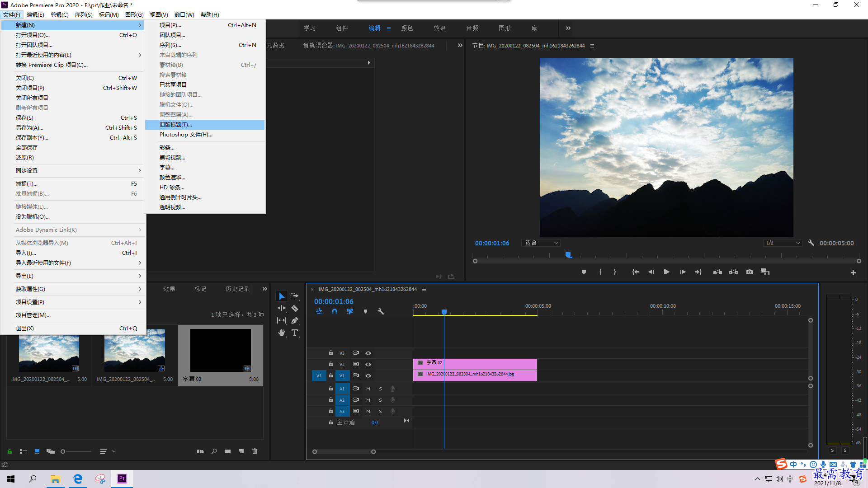
Task: Select the Hand tool
Action: [282, 333]
